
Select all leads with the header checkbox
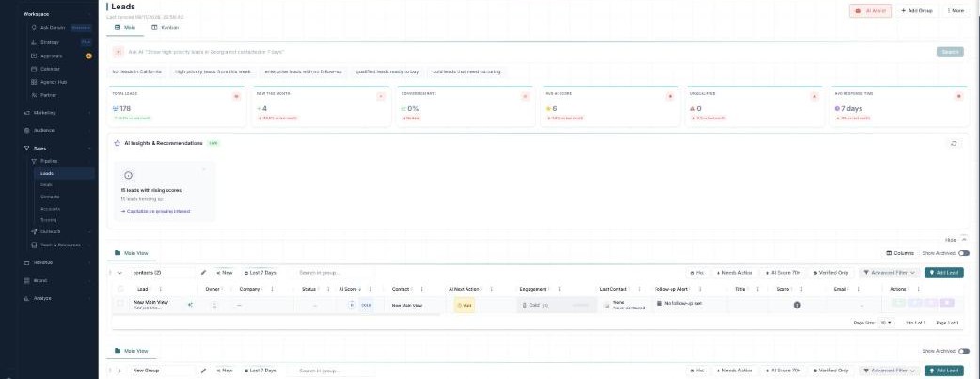point(120,289)
